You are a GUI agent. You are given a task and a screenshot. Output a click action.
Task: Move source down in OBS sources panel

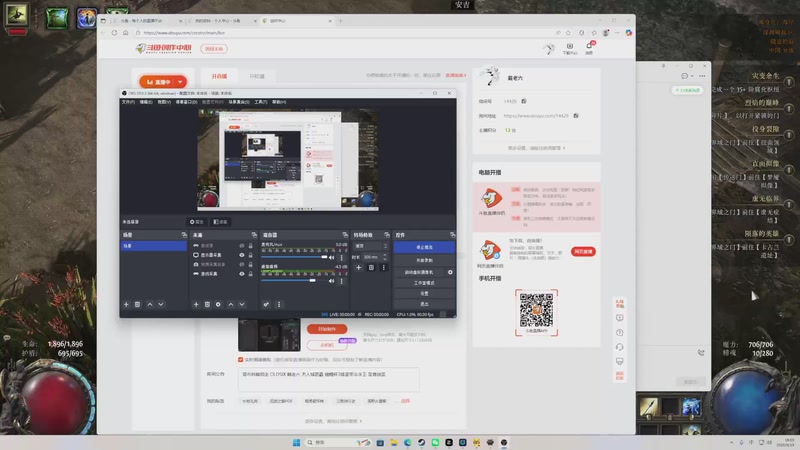[242, 305]
